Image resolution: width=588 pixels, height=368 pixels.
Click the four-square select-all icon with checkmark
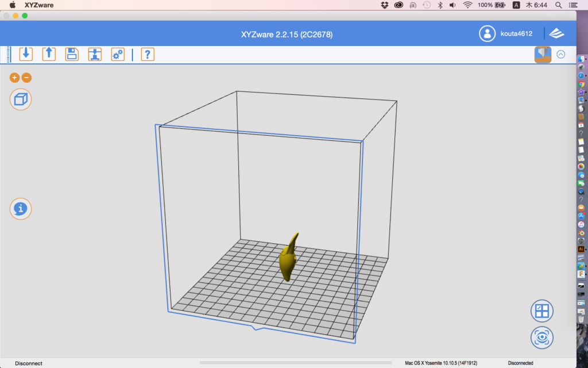(542, 311)
